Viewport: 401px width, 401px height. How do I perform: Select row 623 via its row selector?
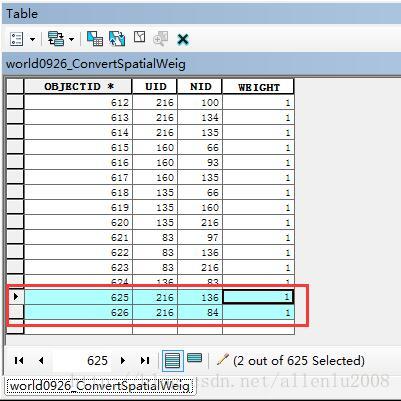click(x=15, y=267)
